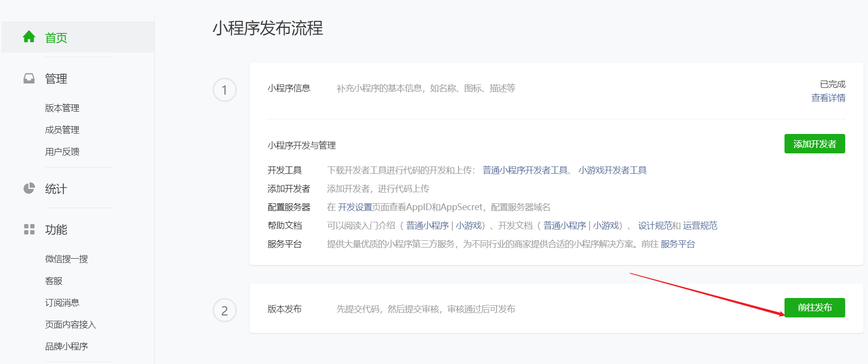
Task: Click the green home icon in sidebar
Action: [29, 37]
